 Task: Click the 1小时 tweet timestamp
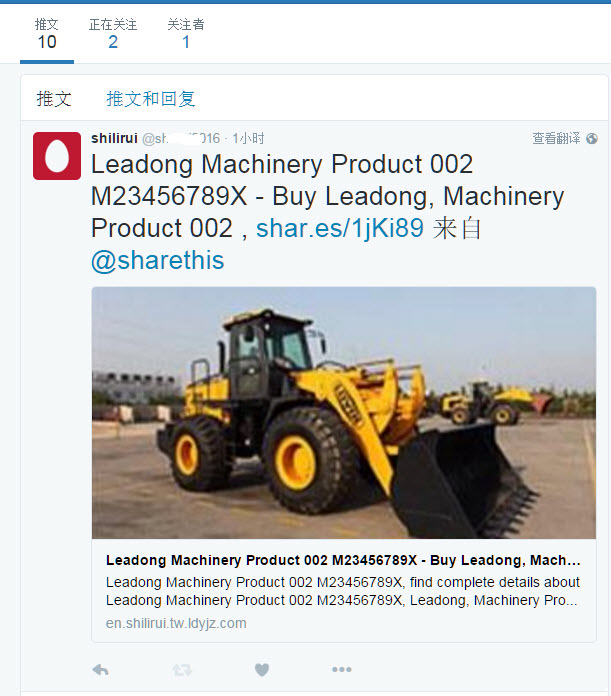point(248,138)
